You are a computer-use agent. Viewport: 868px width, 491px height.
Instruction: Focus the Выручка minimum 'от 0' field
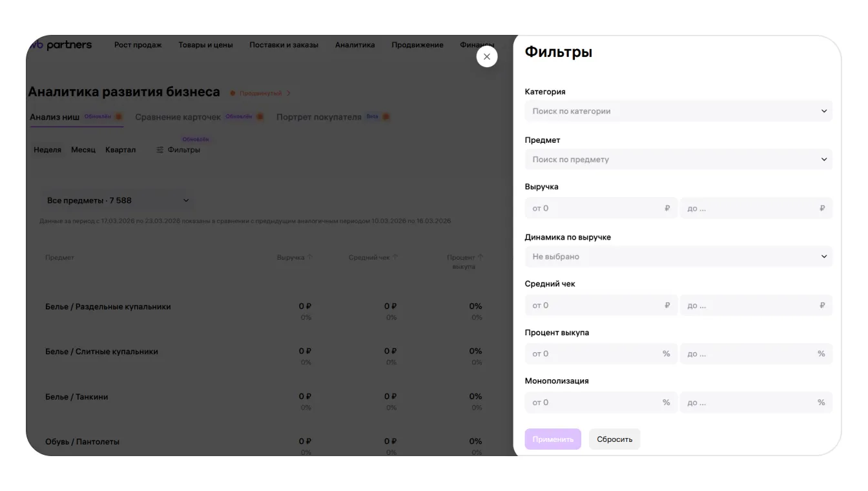[594, 209]
